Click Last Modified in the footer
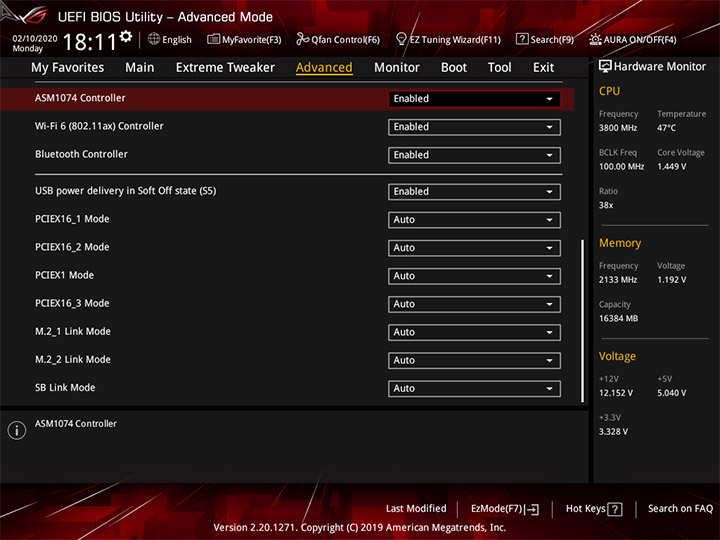 click(416, 509)
